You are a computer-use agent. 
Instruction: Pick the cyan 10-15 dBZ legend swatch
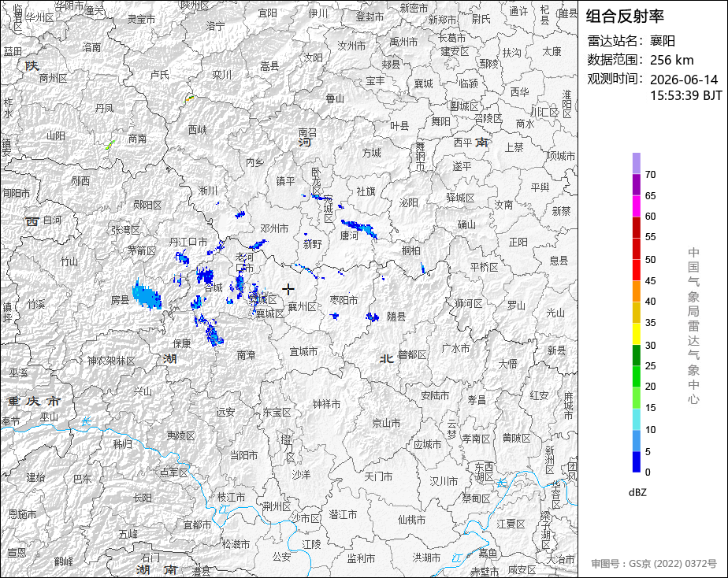(636, 419)
